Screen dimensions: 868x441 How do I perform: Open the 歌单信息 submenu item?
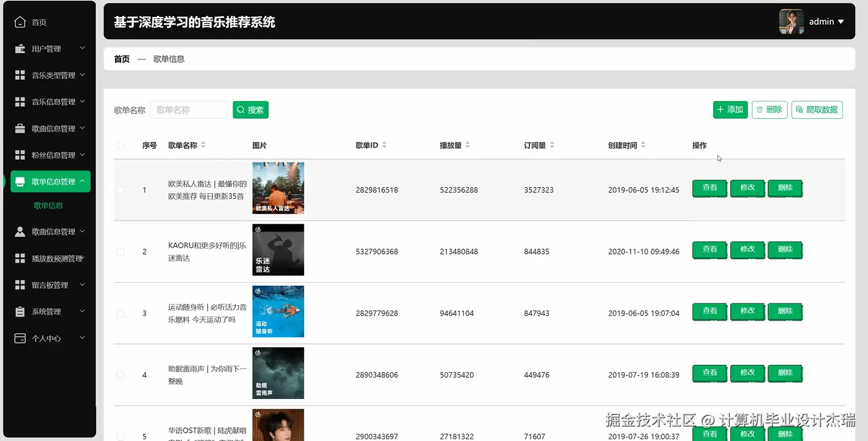pyautogui.click(x=49, y=206)
